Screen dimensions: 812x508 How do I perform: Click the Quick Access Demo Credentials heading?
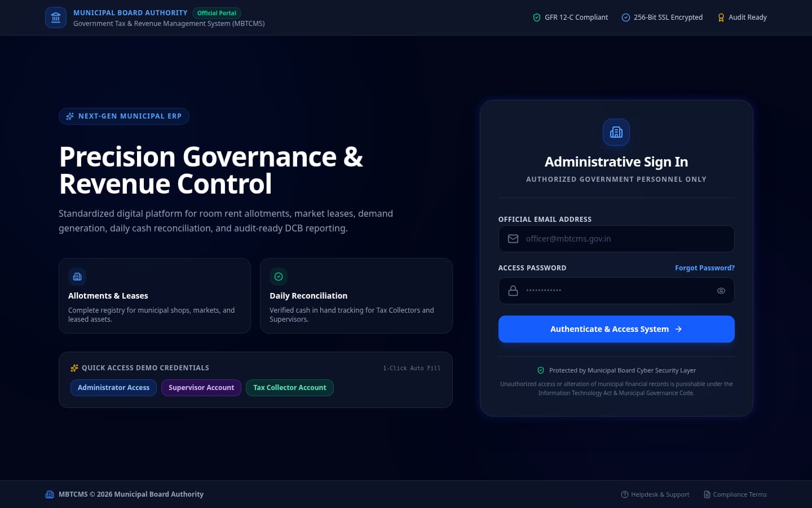click(x=145, y=368)
